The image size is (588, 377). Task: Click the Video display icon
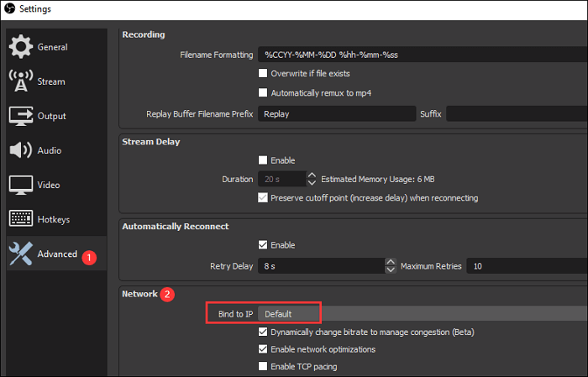(20, 185)
